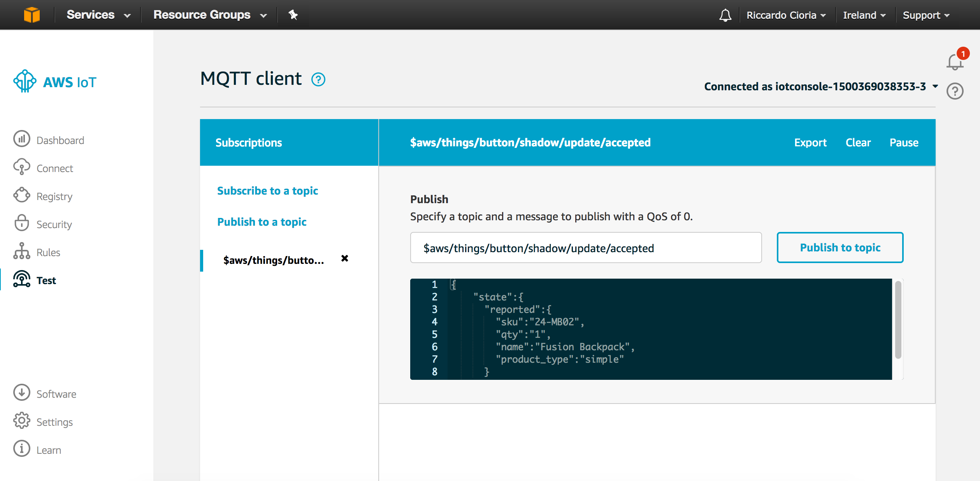The height and width of the screenshot is (481, 980).
Task: Click the "sku":"24-MB02" line in editor
Action: pyautogui.click(x=540, y=322)
